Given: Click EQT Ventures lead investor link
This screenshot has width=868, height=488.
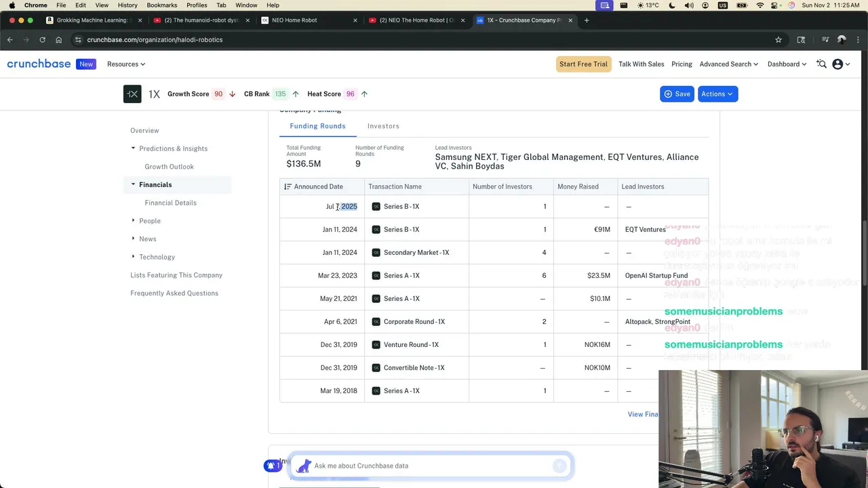Looking at the screenshot, I should pyautogui.click(x=646, y=230).
